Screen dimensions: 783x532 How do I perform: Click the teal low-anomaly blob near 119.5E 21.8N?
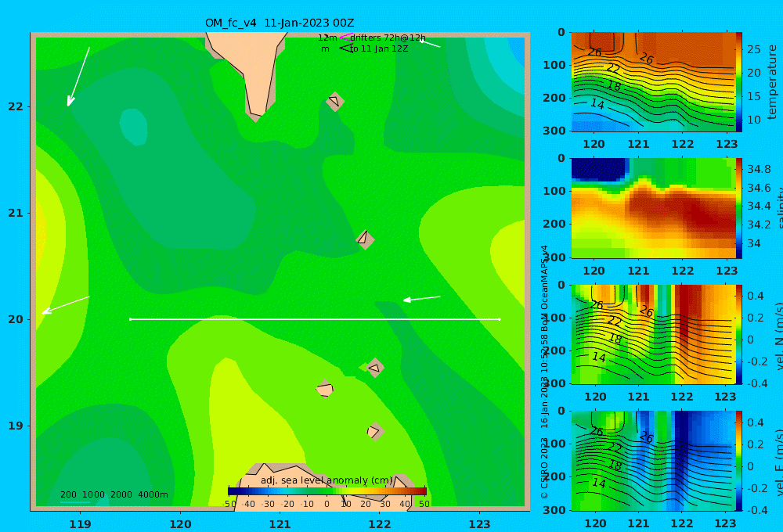pyautogui.click(x=133, y=127)
